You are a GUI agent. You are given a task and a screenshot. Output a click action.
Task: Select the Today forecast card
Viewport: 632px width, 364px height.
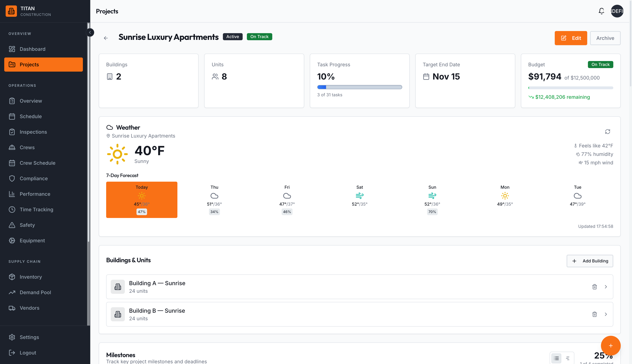click(142, 200)
